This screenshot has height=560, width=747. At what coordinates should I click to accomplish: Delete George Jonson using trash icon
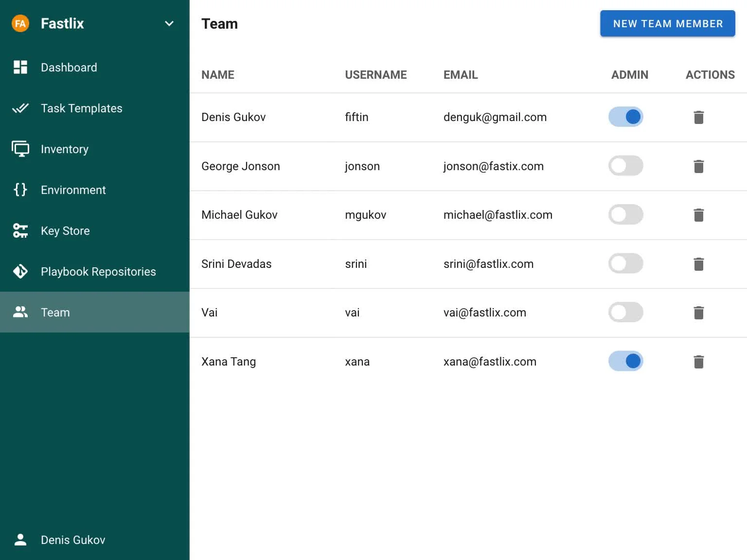[698, 166]
